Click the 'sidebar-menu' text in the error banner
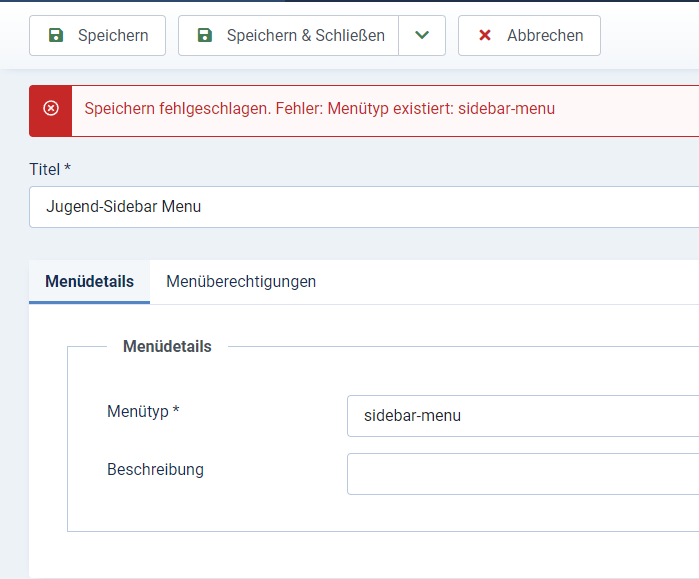 [506, 109]
